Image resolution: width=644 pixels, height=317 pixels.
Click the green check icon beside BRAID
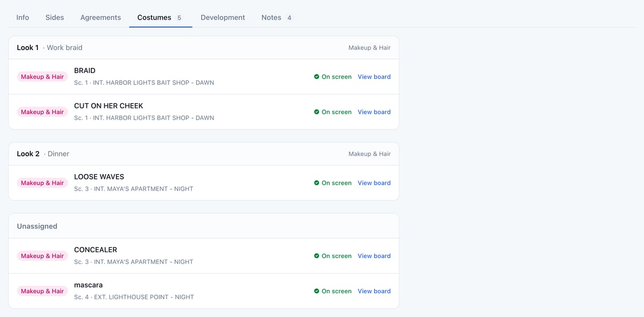tap(317, 77)
